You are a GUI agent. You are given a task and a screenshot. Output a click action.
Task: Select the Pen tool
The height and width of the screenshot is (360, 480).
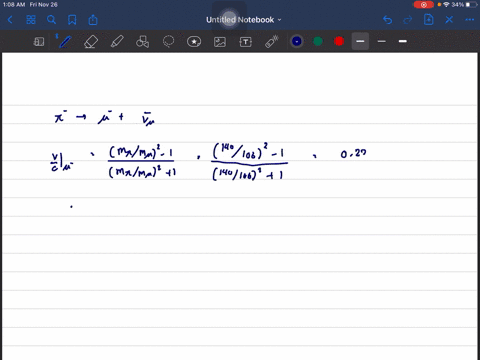pos(65,41)
